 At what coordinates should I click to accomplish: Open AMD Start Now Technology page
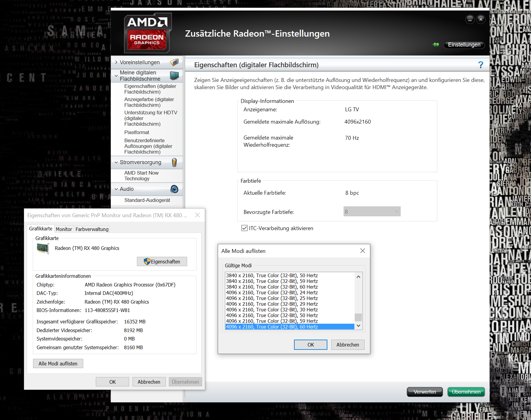pyautogui.click(x=141, y=176)
